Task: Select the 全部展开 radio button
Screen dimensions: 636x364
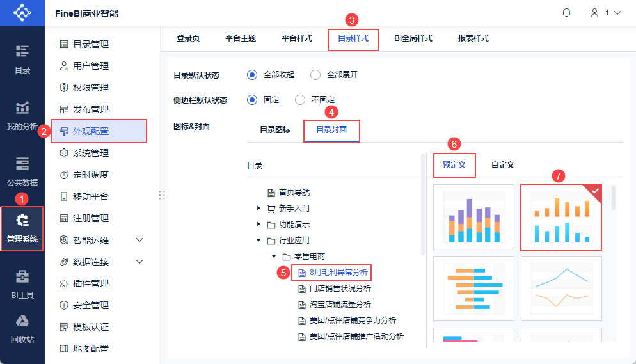Action: 315,75
